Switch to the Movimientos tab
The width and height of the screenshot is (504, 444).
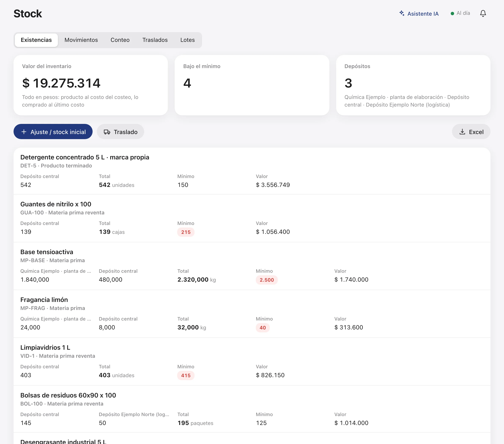point(81,40)
